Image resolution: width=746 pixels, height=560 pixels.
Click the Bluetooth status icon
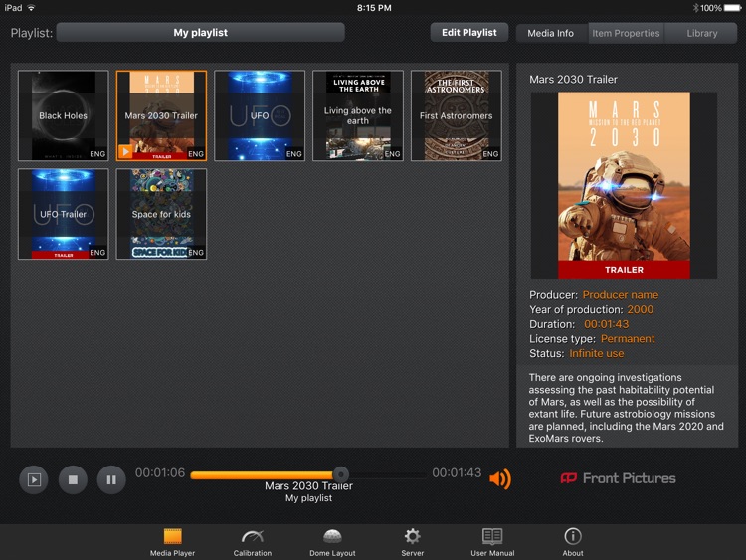pyautogui.click(x=695, y=8)
